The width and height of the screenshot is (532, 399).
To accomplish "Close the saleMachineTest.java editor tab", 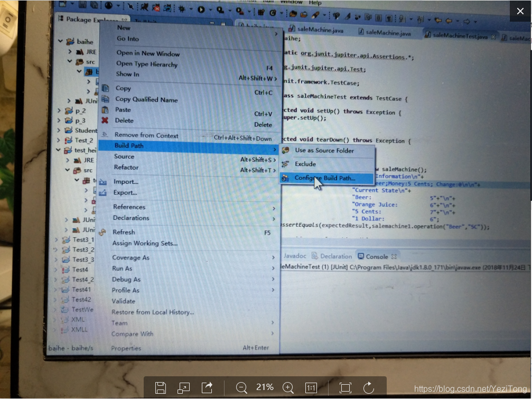I will pos(493,36).
